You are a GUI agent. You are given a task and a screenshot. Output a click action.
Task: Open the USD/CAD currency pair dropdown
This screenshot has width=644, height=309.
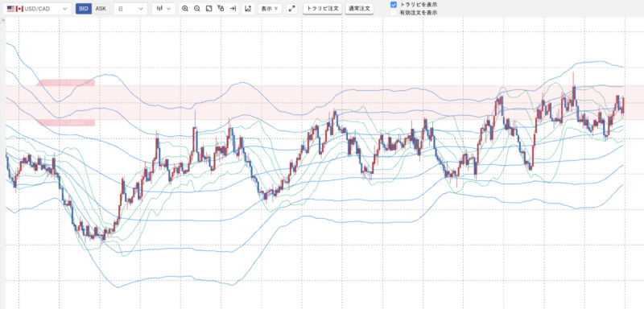(37, 9)
